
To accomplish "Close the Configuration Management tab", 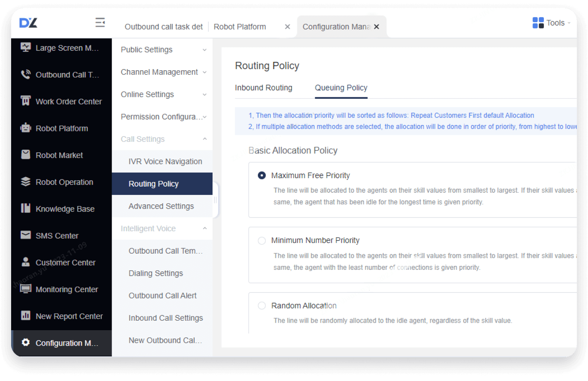I will (x=377, y=27).
